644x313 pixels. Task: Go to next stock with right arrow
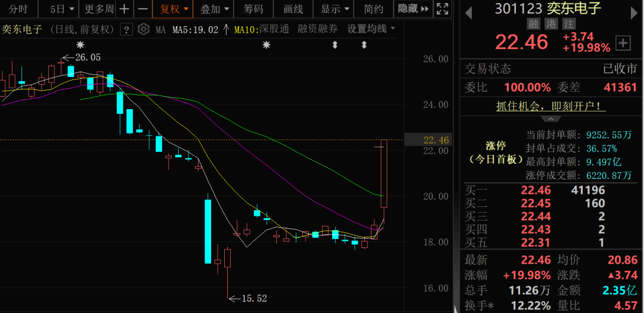(x=635, y=14)
